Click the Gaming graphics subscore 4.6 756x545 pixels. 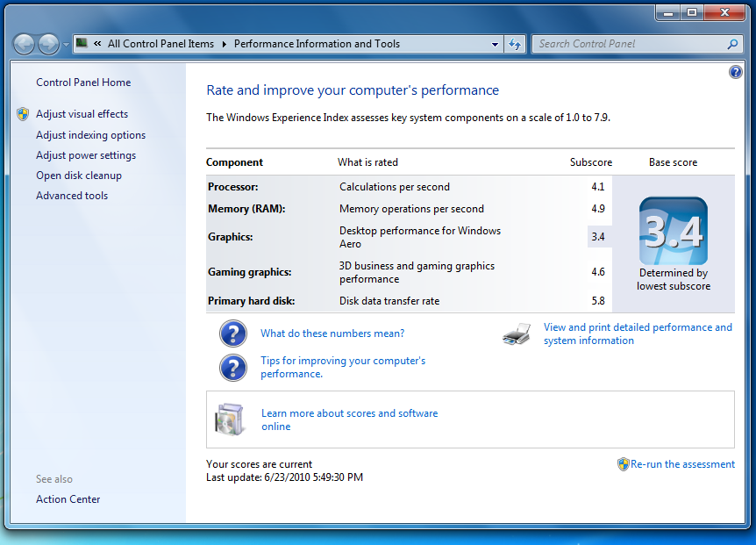(x=598, y=272)
